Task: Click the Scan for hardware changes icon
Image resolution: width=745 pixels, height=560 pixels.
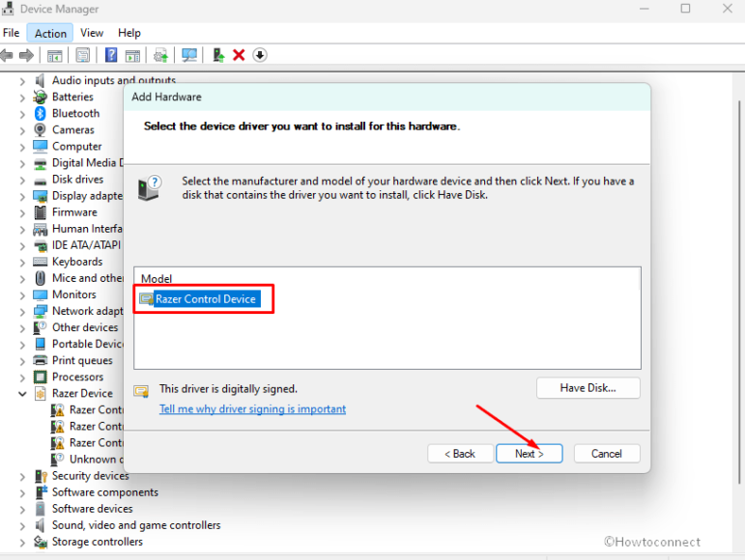Action: pos(189,56)
